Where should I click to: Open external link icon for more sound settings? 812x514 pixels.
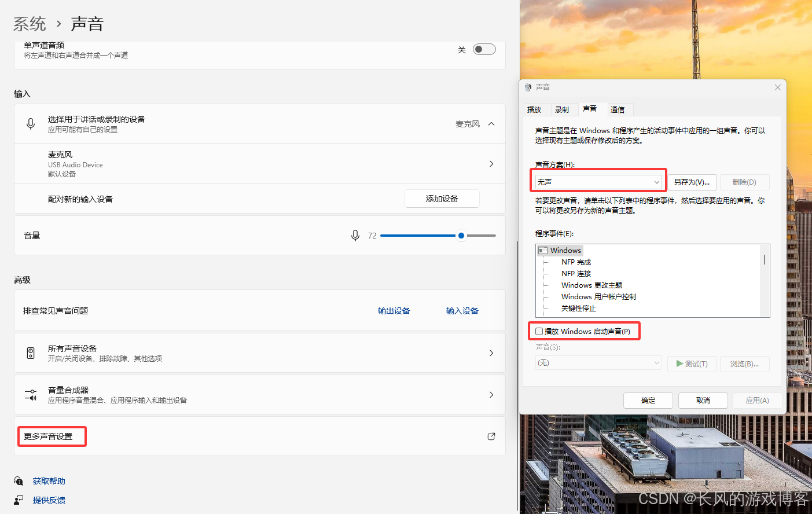[491, 436]
